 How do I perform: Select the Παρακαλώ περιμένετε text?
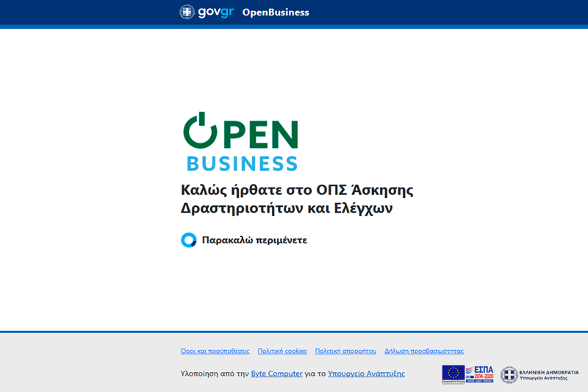254,240
